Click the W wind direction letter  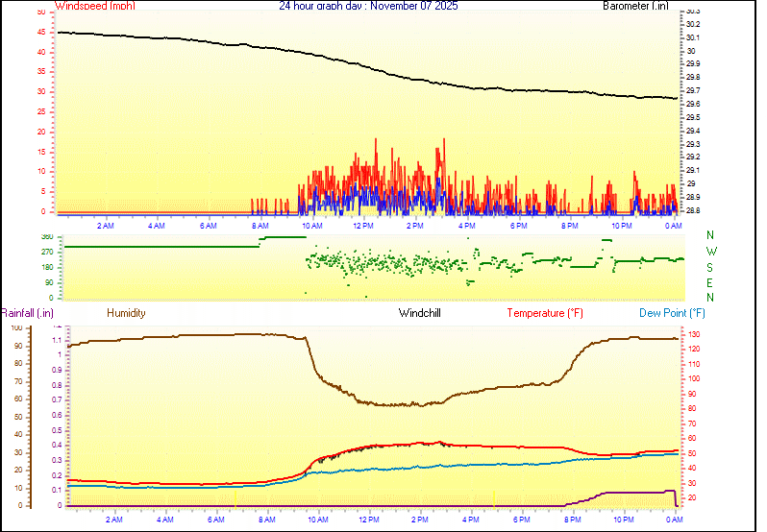710,252
